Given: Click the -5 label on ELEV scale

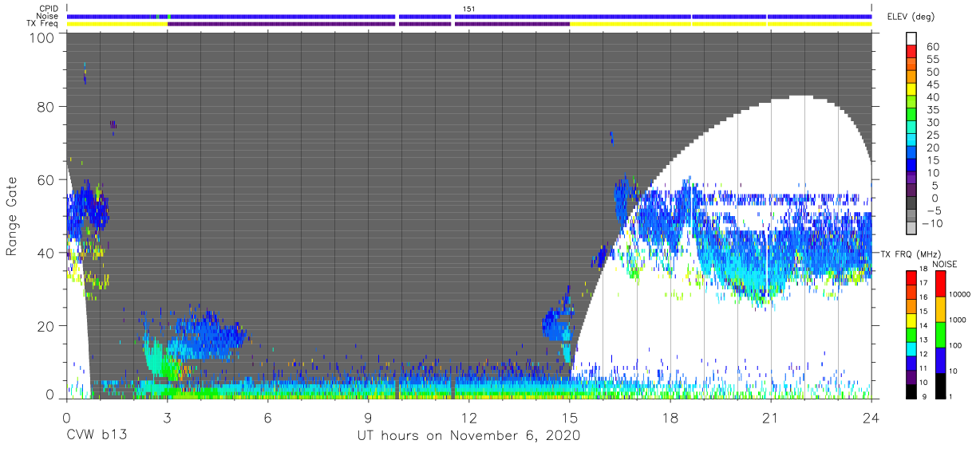Looking at the screenshot, I should click(x=933, y=210).
